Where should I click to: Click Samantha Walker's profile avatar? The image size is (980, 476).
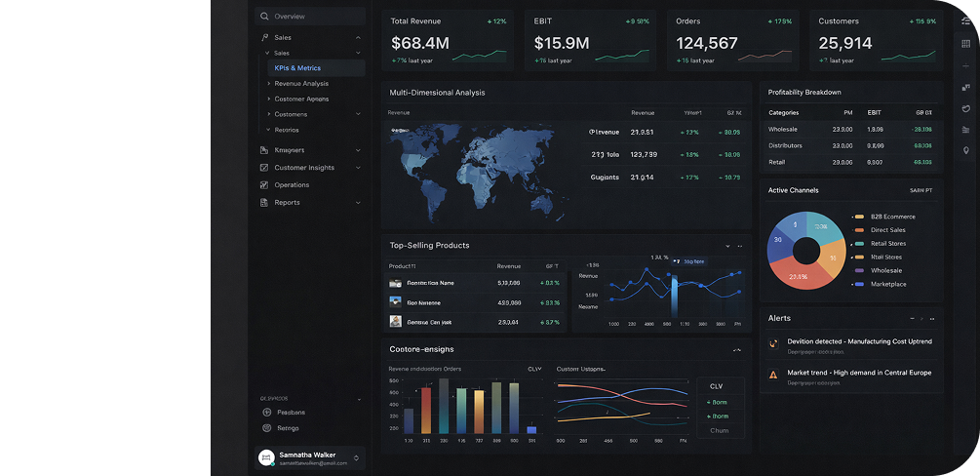[266, 457]
